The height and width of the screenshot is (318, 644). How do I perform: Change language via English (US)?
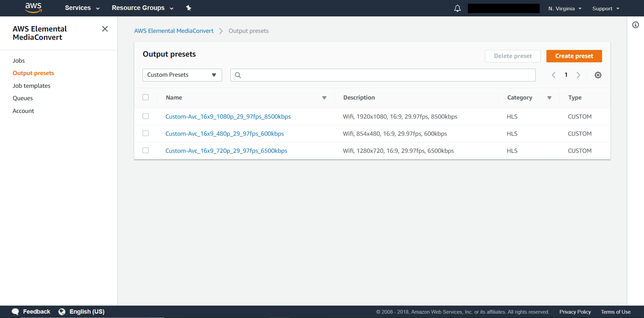click(87, 312)
